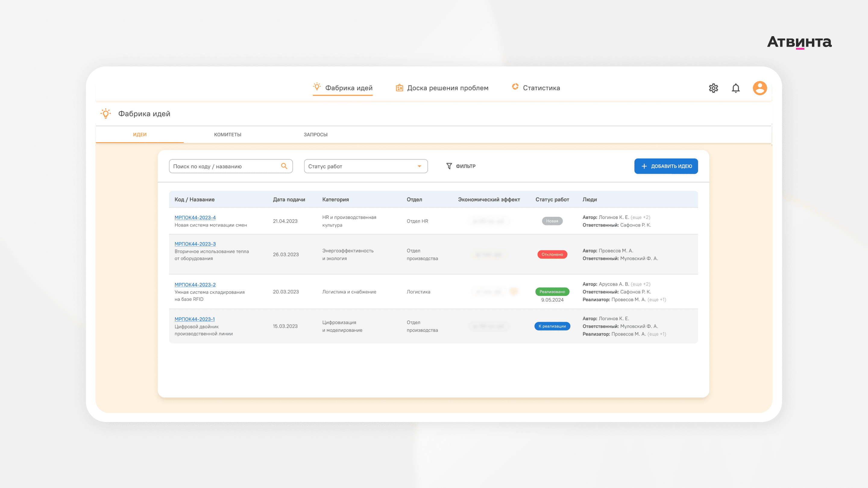Click the date 21.04.2023
Image resolution: width=868 pixels, height=488 pixels.
click(285, 221)
